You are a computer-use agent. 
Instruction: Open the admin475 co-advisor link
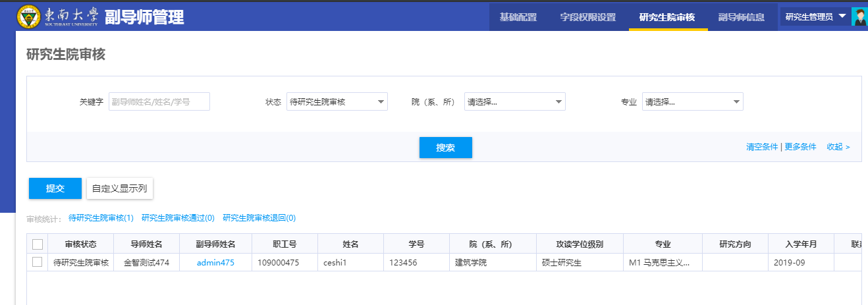[x=215, y=263]
